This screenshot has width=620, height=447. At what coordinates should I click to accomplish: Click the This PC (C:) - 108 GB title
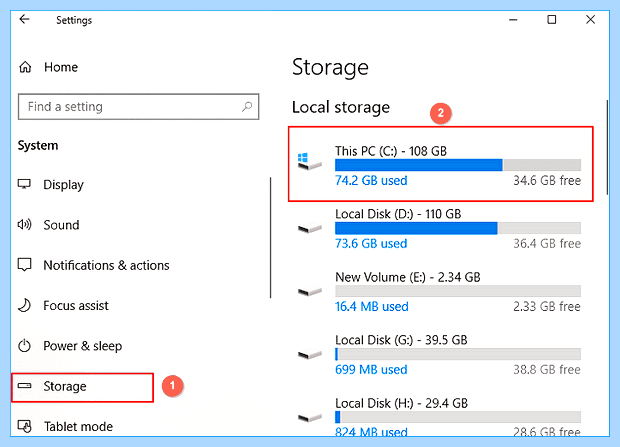tap(391, 151)
